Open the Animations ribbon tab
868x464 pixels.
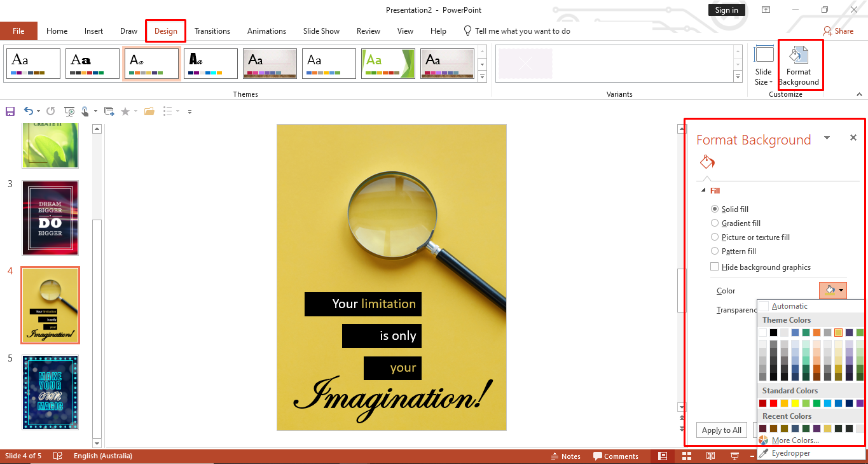(x=266, y=31)
